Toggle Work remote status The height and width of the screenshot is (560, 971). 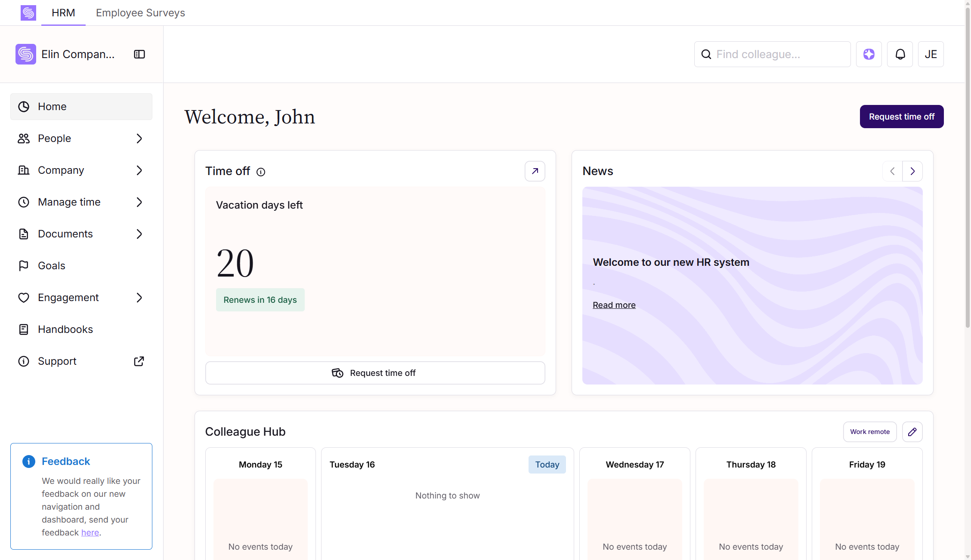click(x=870, y=432)
